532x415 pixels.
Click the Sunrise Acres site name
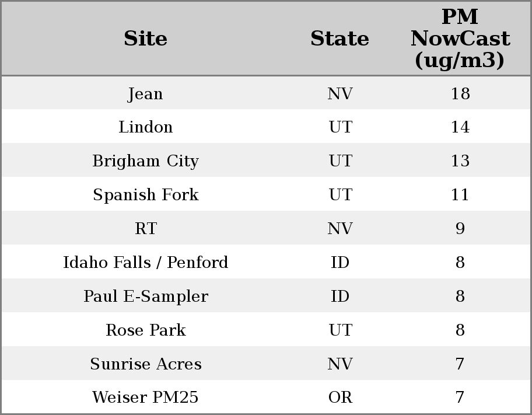coord(145,364)
